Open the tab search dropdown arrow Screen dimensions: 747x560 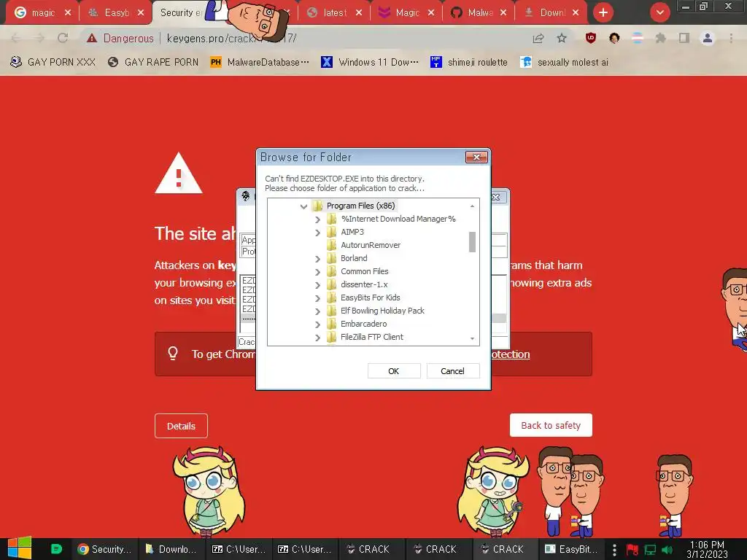pyautogui.click(x=659, y=12)
